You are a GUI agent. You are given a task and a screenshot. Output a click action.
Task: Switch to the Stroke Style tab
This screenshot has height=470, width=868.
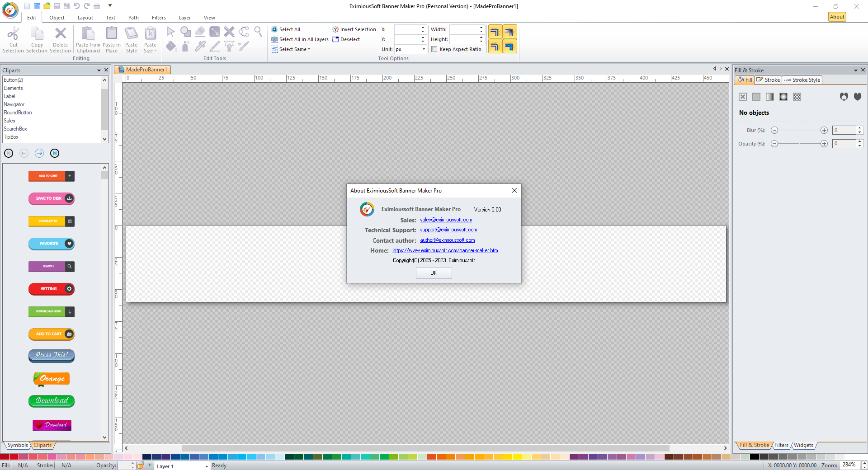[x=802, y=80]
